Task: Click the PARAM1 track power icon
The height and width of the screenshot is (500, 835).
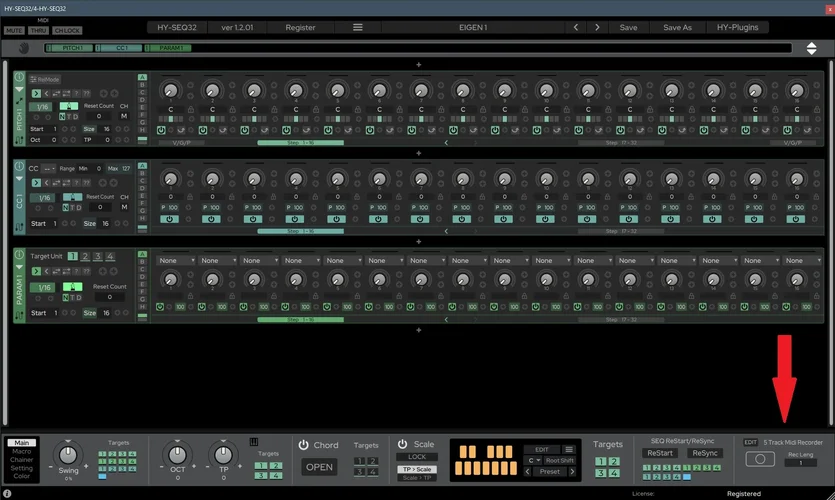Action: [19, 256]
